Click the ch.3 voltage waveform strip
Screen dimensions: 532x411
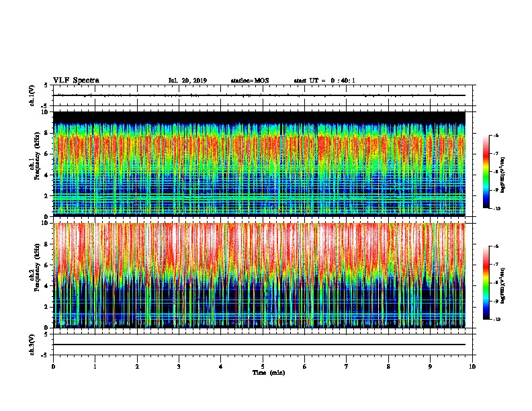click(x=263, y=345)
